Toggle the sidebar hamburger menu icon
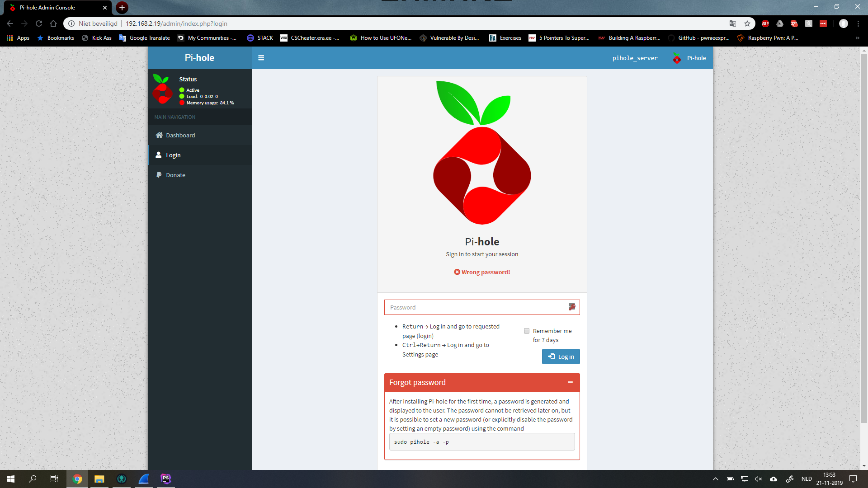868x488 pixels. (261, 58)
